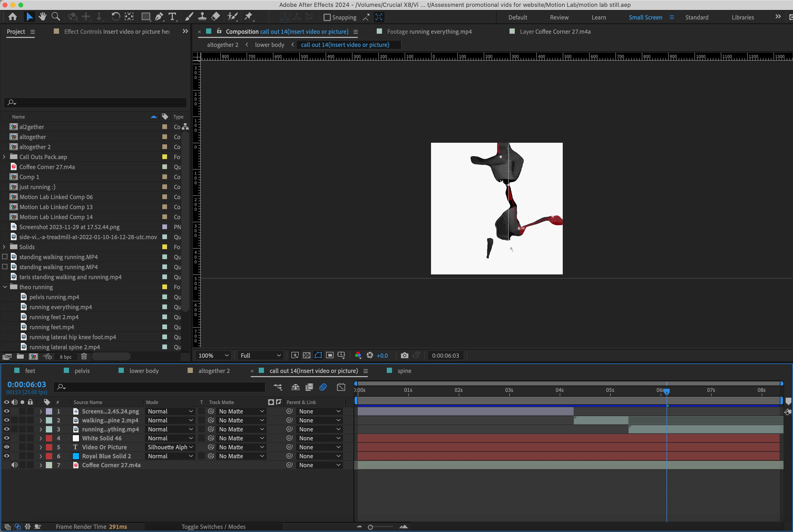
Task: Click the delete trash icon in Project panel
Action: 84,356
